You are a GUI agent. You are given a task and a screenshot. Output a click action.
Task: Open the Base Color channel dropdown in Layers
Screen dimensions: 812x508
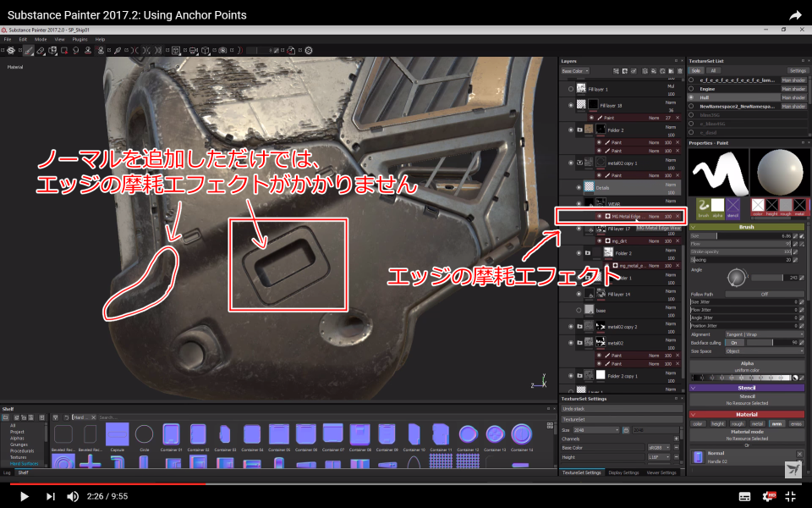tap(575, 71)
